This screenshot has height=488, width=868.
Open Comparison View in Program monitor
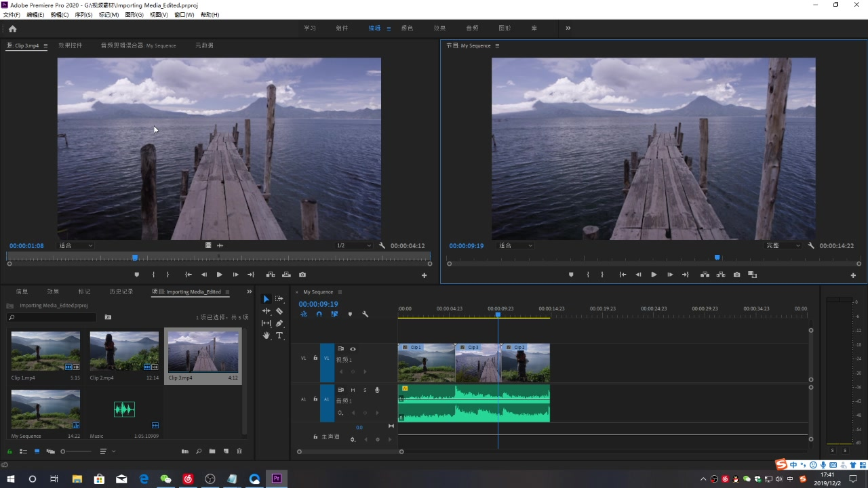[752, 274]
